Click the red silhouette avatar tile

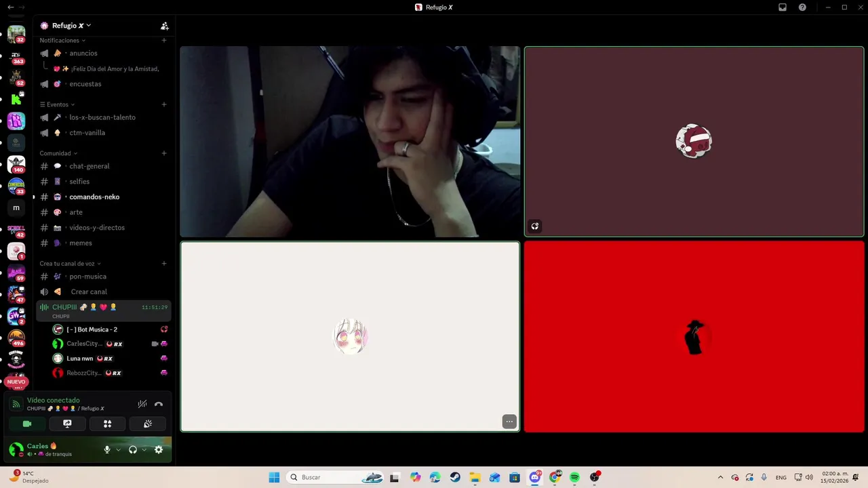pyautogui.click(x=694, y=337)
